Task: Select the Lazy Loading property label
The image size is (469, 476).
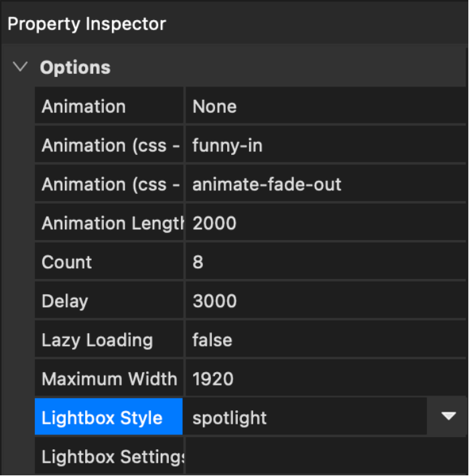Action: tap(97, 340)
